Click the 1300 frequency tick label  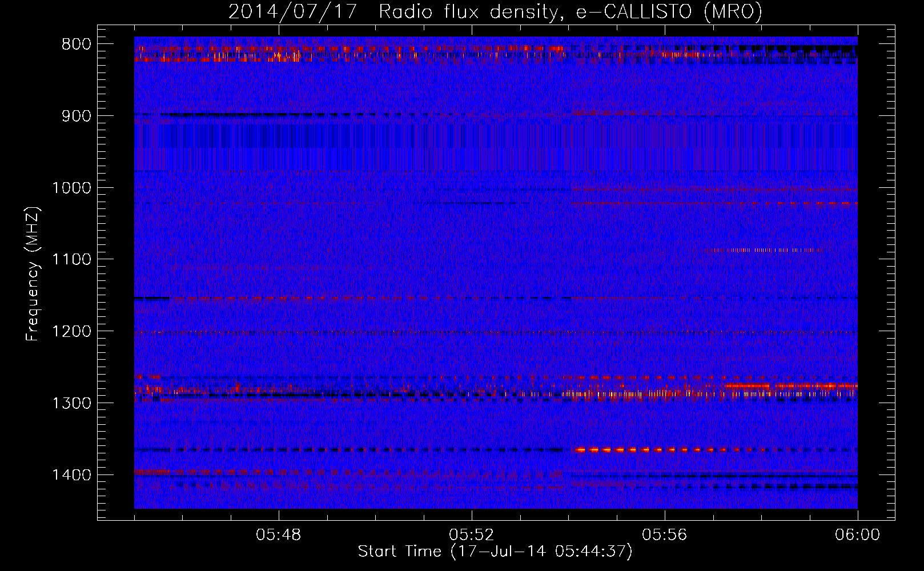tap(71, 403)
